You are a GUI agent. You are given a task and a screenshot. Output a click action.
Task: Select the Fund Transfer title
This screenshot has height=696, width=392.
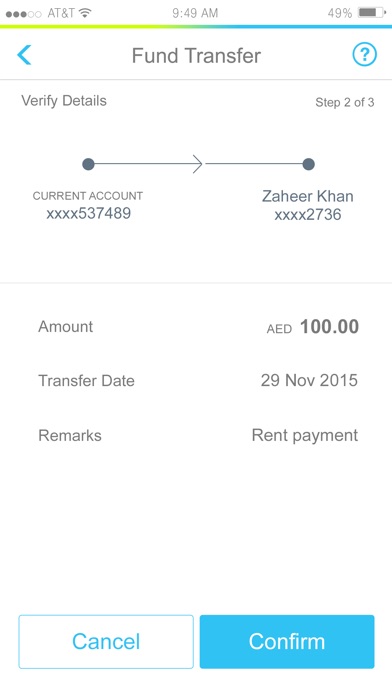tap(196, 55)
